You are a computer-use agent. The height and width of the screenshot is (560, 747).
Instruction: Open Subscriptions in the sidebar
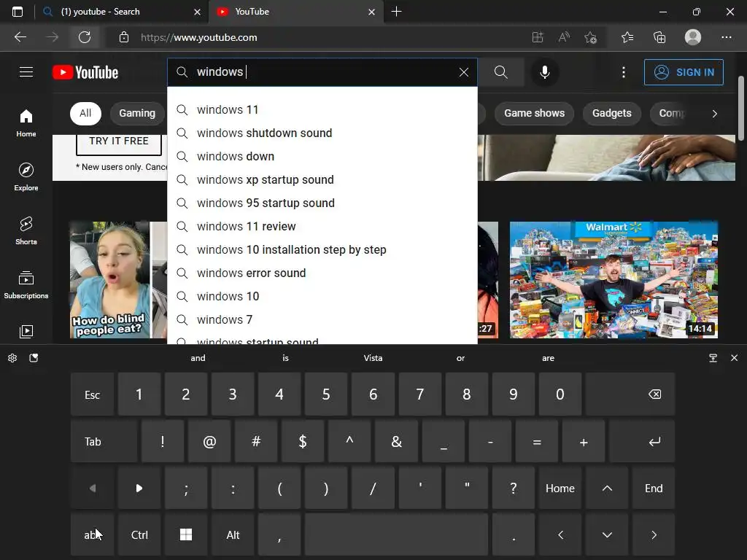(26, 284)
